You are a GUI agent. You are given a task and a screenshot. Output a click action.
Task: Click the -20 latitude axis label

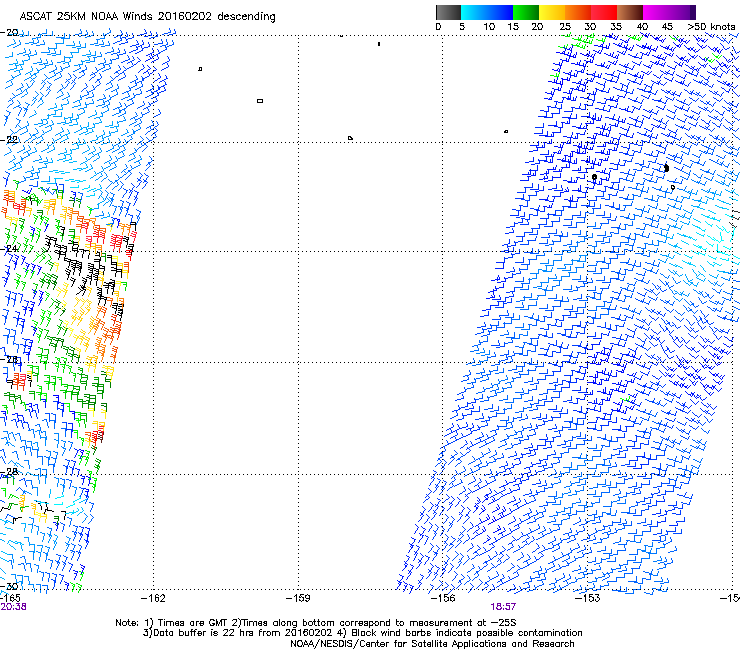[x=9, y=32]
